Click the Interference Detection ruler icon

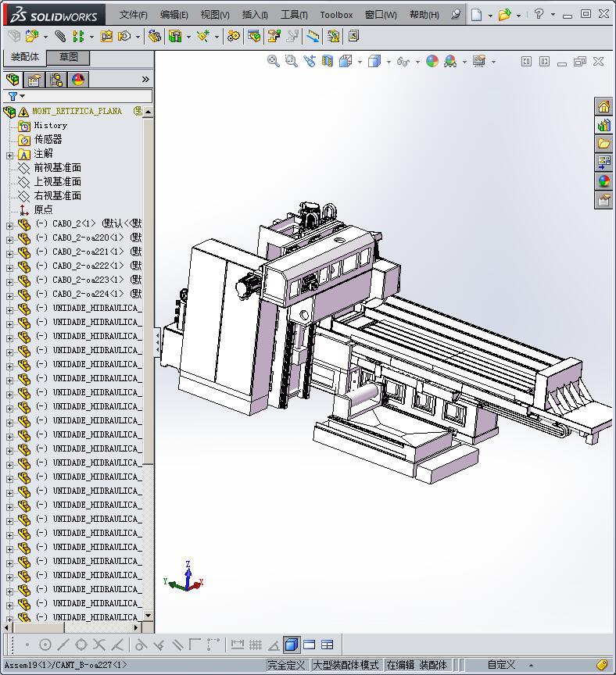313,36
